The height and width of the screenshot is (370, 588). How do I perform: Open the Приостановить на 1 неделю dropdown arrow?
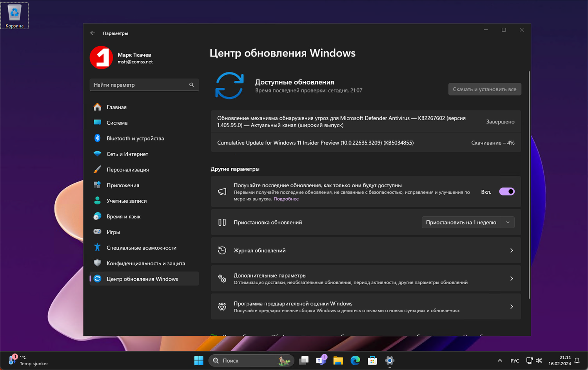tap(508, 222)
